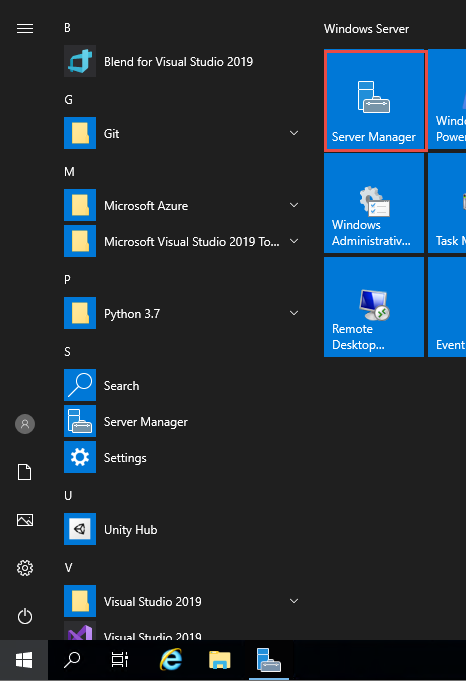Launch Server Manager from the app list icon
Viewport: 466px width, 681px height.
[x=80, y=421]
